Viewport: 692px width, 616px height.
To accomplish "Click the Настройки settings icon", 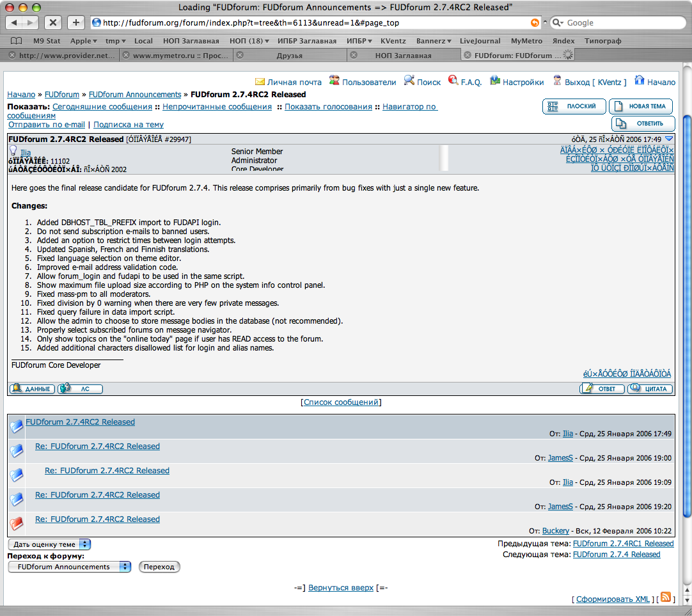I will [495, 81].
